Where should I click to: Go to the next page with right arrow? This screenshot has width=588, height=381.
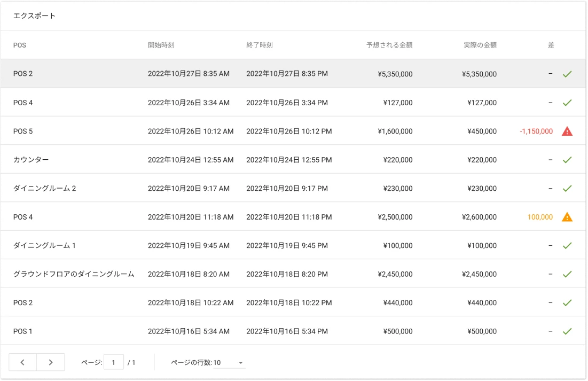pos(51,362)
